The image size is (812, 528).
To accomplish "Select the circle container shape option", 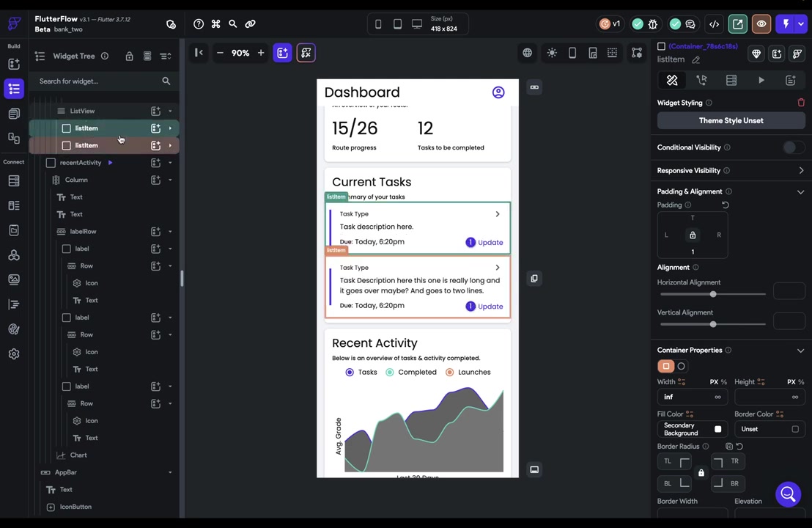I will [x=682, y=367].
